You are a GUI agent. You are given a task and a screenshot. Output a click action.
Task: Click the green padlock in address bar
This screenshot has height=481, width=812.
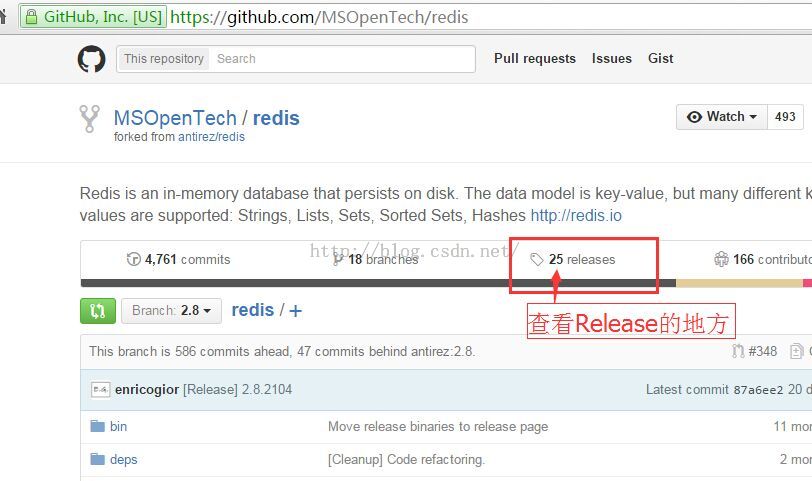[32, 17]
